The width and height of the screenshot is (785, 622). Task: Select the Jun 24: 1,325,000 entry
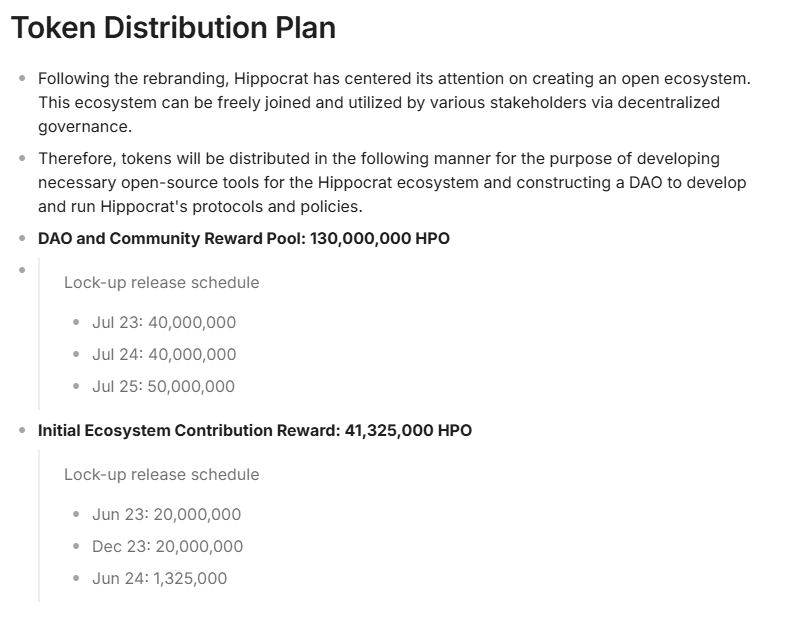tap(160, 579)
